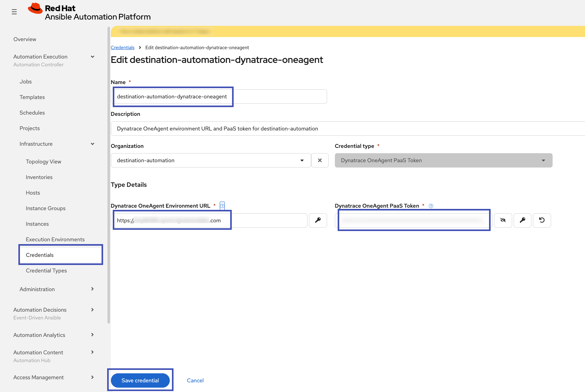Open external secret key icon for PaaS Token
The image size is (585, 392).
(522, 220)
